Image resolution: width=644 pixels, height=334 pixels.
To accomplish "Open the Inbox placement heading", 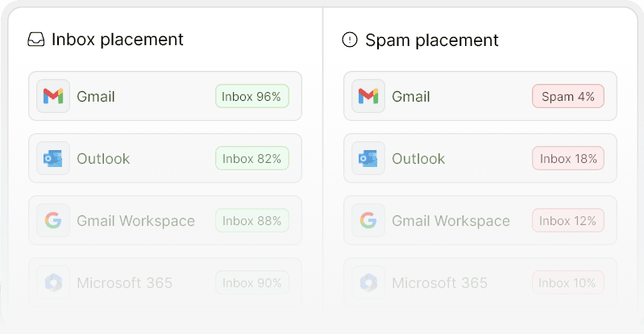I will click(118, 40).
